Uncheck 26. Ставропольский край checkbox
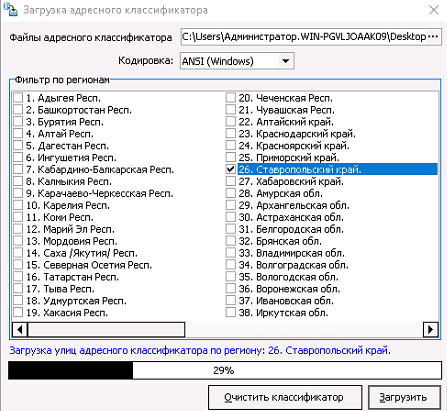The height and width of the screenshot is (411, 447). (230, 169)
